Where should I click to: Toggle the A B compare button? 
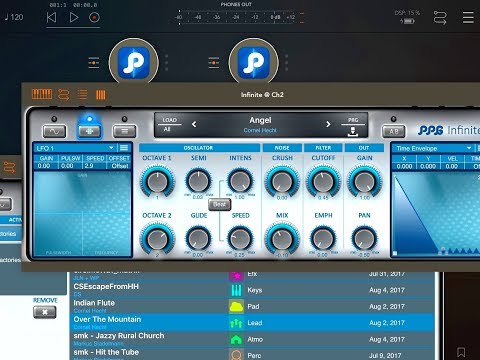394,131
